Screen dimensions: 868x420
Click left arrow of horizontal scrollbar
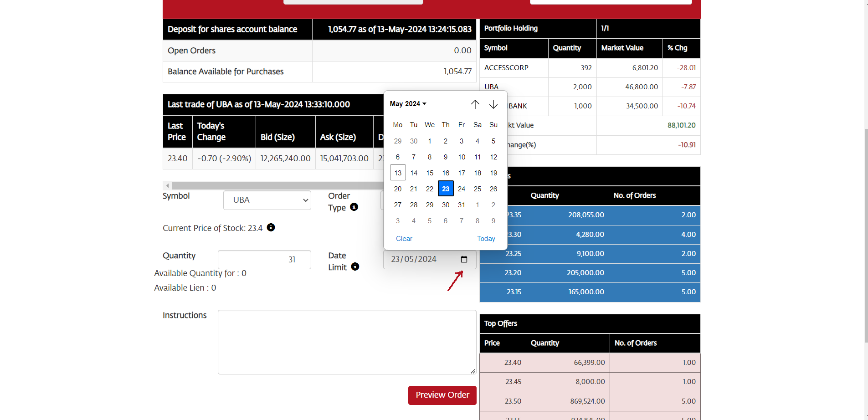(x=168, y=185)
